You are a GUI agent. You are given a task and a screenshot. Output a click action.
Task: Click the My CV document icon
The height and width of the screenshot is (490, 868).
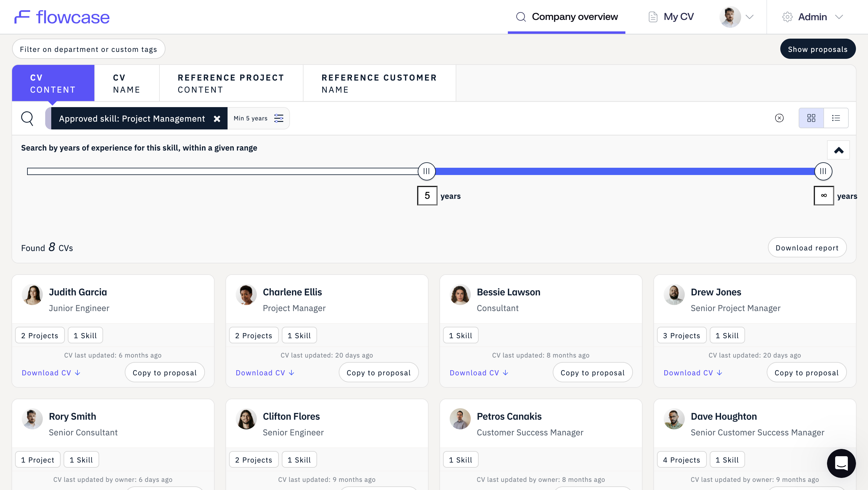(x=653, y=17)
